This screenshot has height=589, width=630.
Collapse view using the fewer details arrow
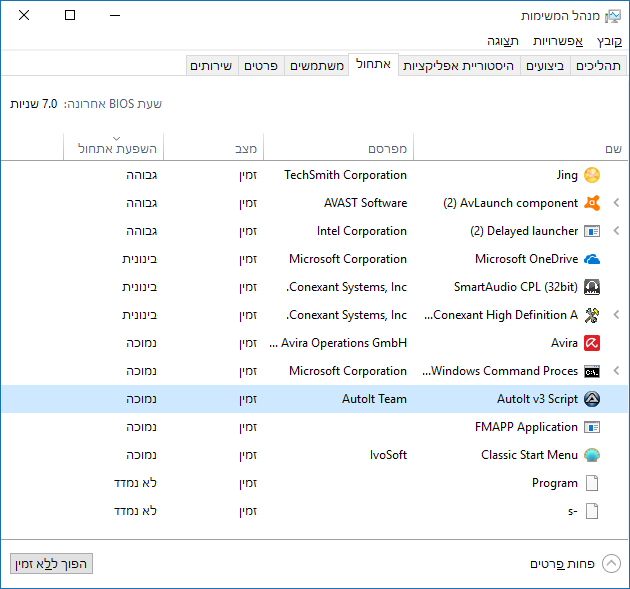point(611,564)
